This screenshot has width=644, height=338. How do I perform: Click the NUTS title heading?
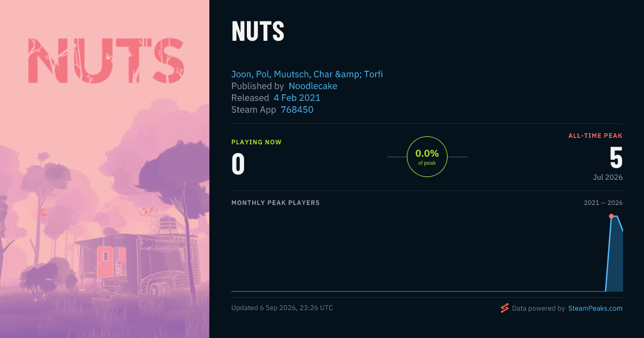258,32
